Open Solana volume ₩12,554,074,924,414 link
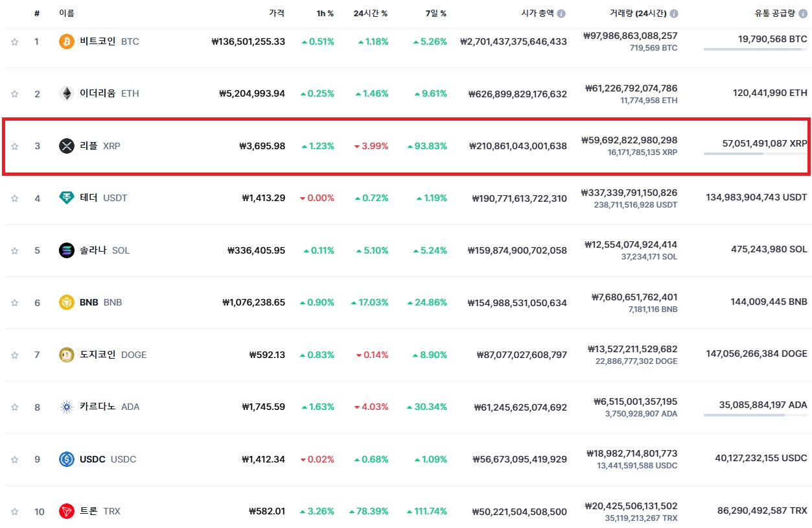Viewport: 812px width, 528px height. (631, 245)
